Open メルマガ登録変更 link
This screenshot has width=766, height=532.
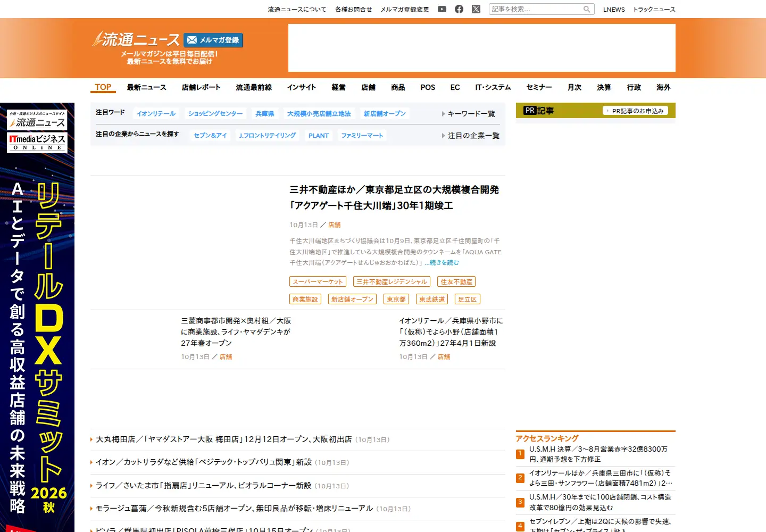[x=405, y=10]
